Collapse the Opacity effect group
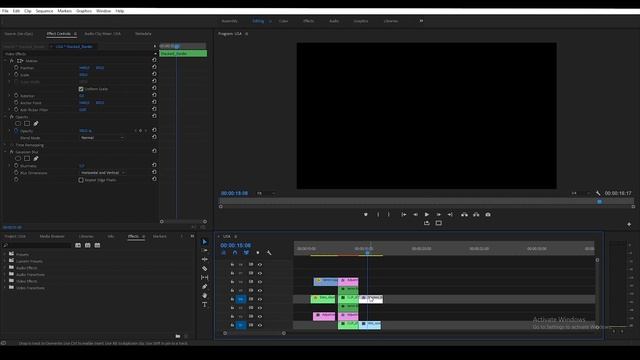 pyautogui.click(x=6, y=117)
